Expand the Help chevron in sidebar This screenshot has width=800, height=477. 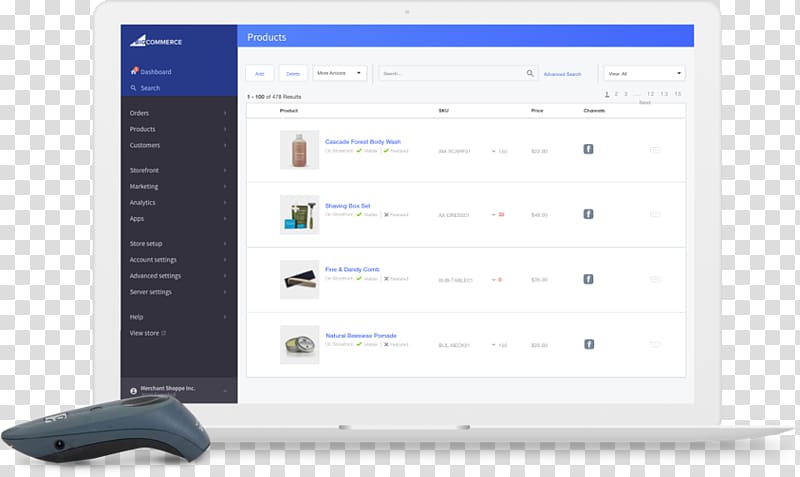225,317
